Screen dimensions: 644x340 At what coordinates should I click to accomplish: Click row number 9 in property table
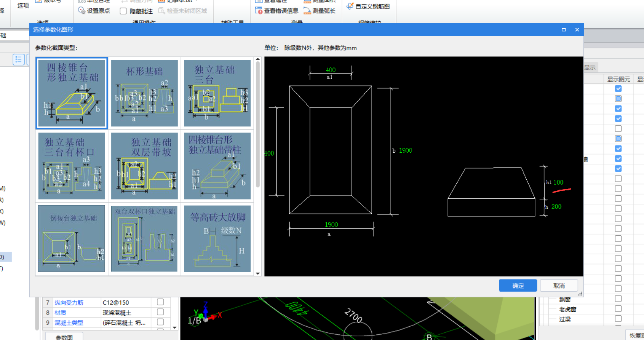tap(48, 322)
